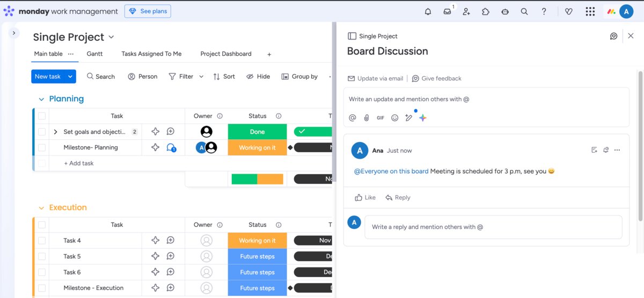Open the Ana account avatar menu
Screen dimensions: 644x298
(x=626, y=11)
